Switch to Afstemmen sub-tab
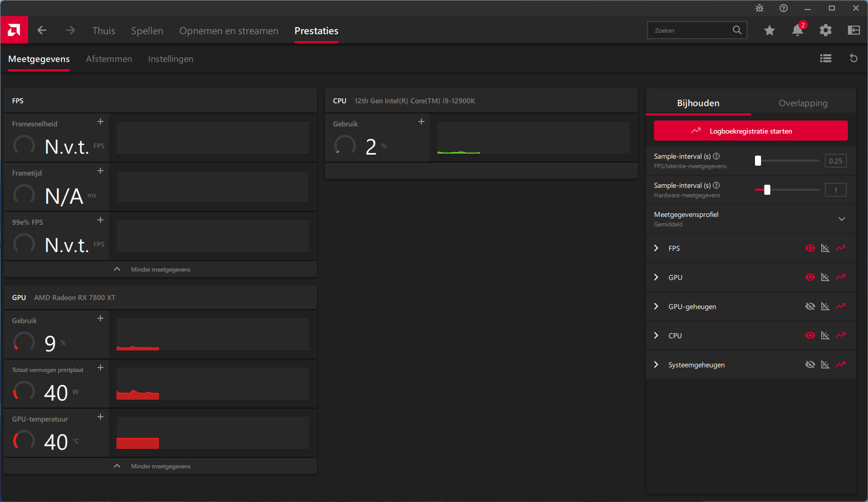The image size is (868, 502). click(109, 59)
